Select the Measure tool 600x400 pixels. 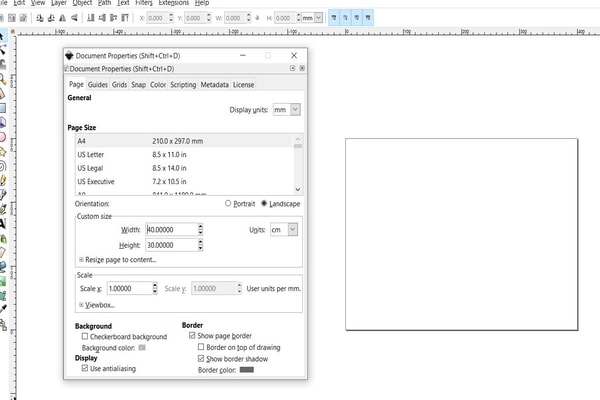2,94
